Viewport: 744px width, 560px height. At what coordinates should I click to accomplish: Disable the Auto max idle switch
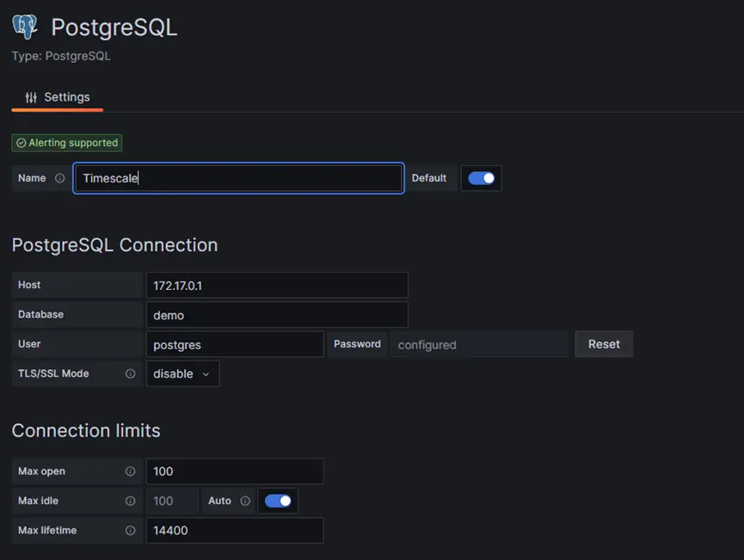(278, 501)
